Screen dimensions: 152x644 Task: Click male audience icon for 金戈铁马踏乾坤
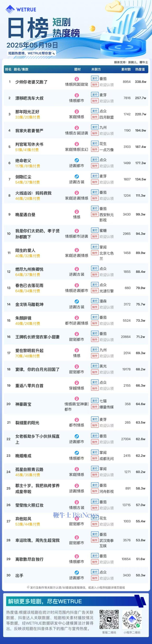(x=77, y=302)
